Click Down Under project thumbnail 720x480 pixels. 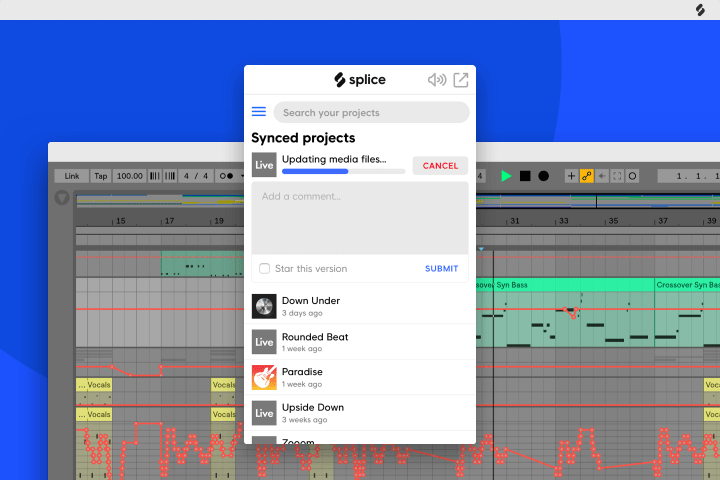click(x=264, y=306)
